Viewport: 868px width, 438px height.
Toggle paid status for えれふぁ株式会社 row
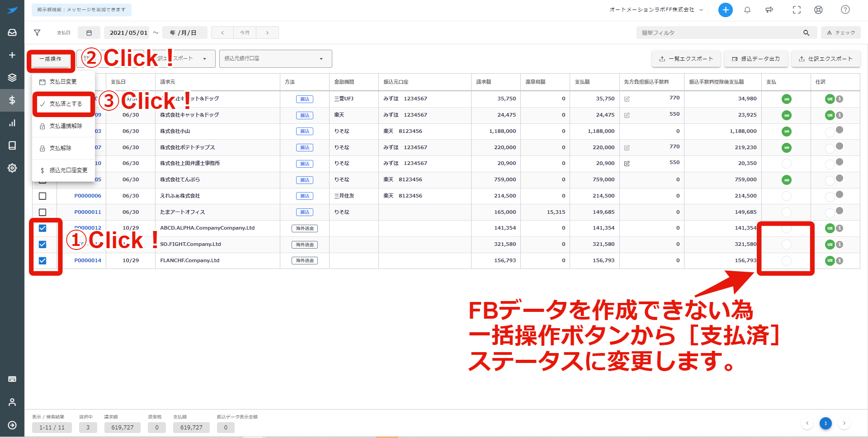point(787,196)
